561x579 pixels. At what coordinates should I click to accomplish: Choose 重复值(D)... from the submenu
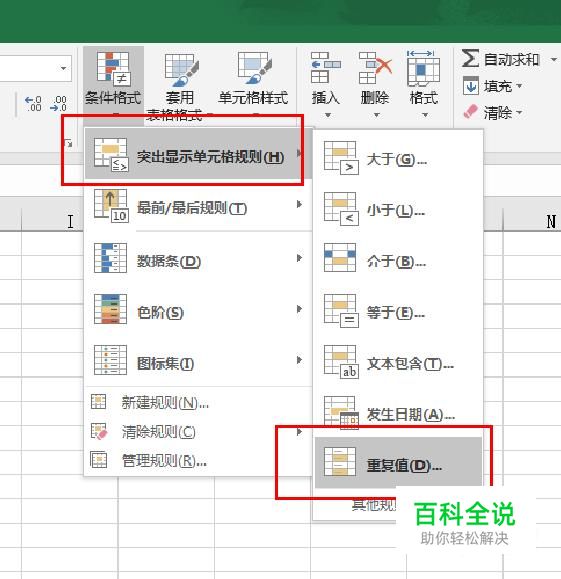[x=398, y=462]
